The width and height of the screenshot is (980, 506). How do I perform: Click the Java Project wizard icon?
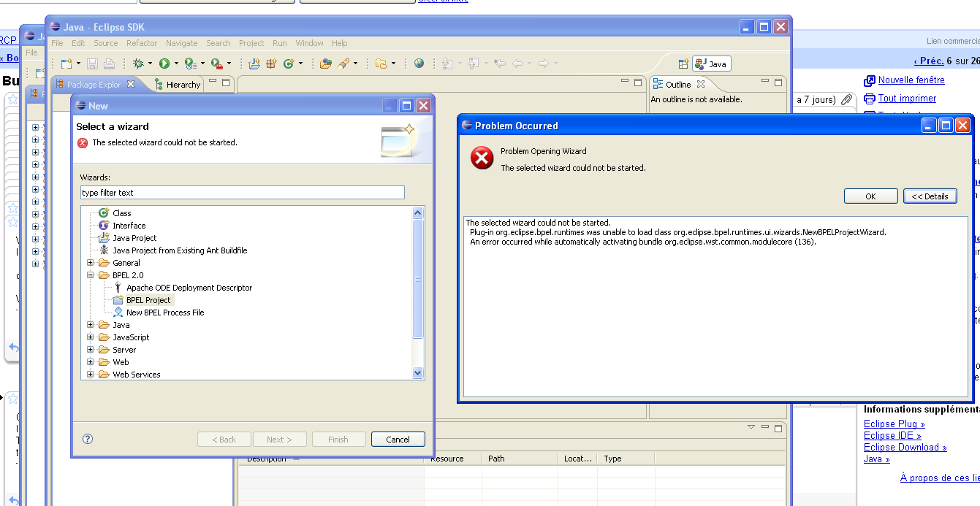104,238
